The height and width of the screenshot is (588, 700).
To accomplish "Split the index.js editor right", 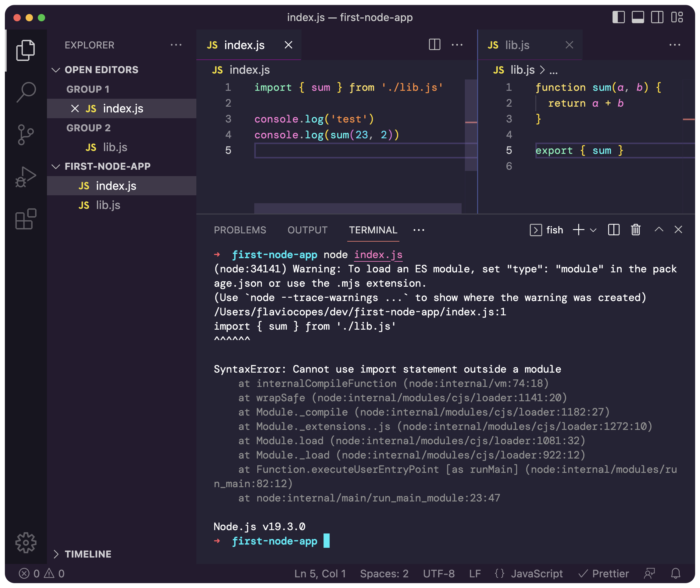I will (434, 45).
